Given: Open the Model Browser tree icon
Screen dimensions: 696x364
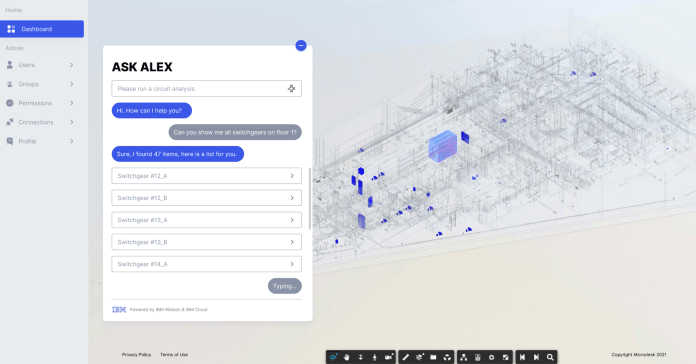Looking at the screenshot, I should [x=464, y=357].
